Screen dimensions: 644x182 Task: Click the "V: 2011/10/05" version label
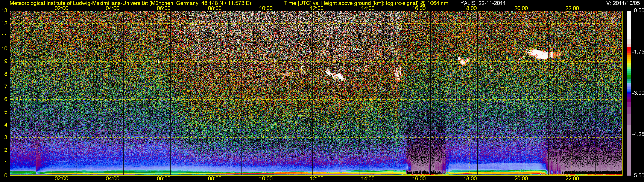623,3
